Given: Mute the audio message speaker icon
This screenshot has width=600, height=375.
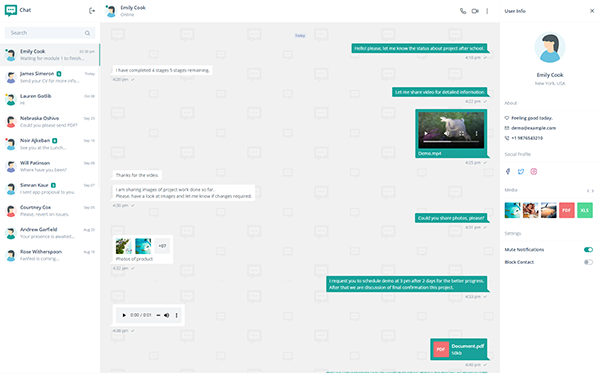Looking at the screenshot, I should 166,315.
